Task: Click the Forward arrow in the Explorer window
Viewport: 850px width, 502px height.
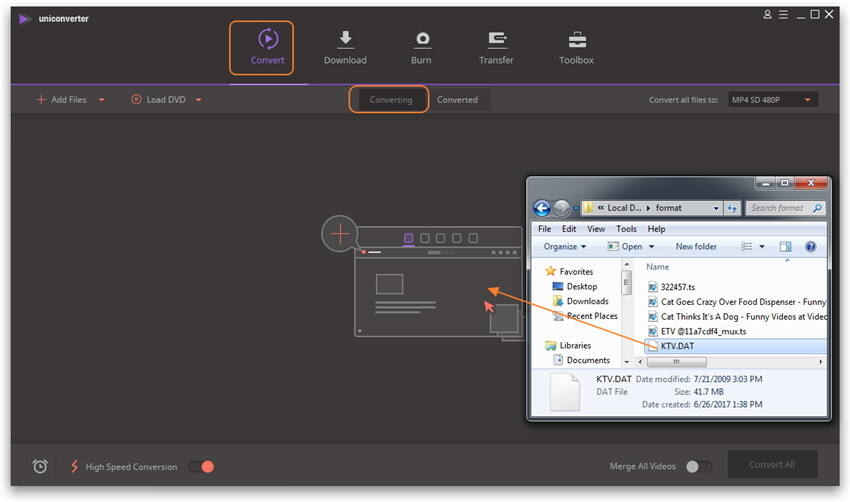Action: [x=562, y=208]
